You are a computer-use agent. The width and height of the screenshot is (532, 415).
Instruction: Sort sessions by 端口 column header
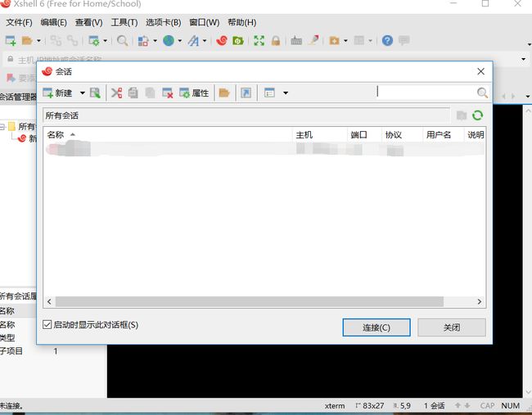pyautogui.click(x=364, y=135)
